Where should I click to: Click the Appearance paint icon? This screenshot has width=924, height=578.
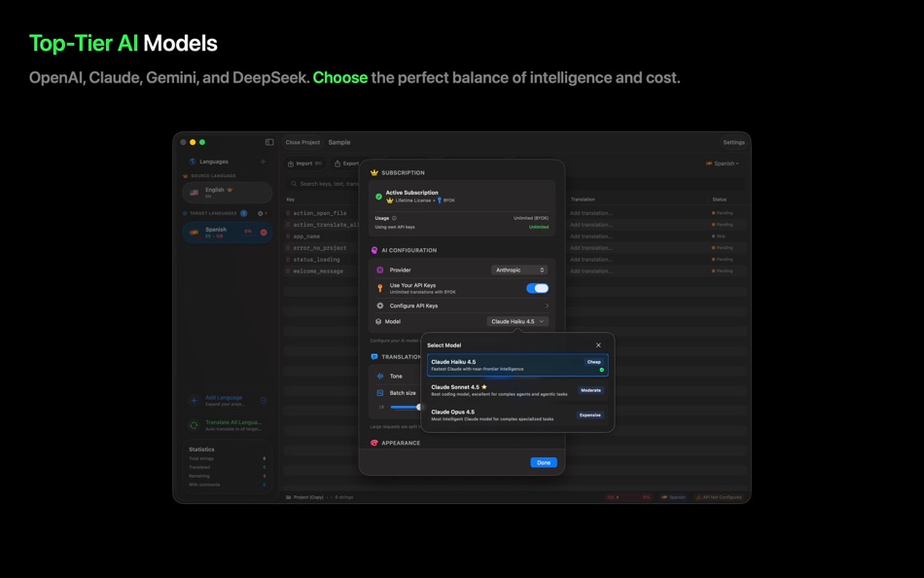click(374, 442)
